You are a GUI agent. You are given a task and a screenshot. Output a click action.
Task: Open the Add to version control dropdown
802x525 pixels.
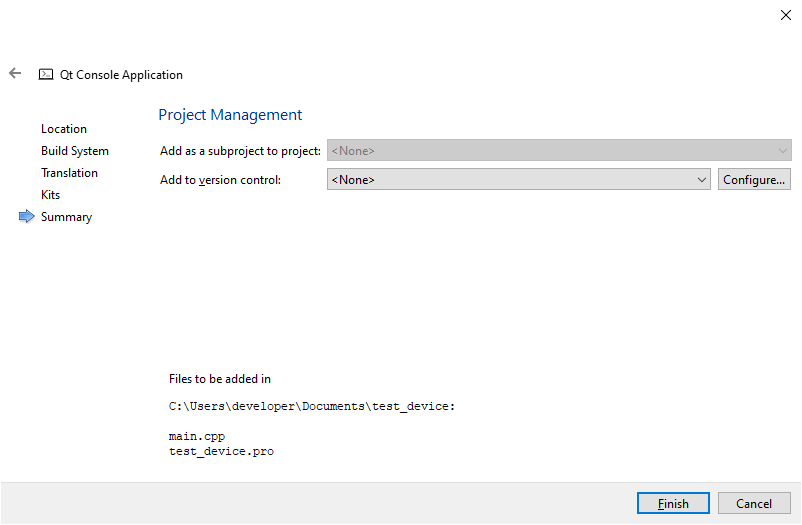519,180
